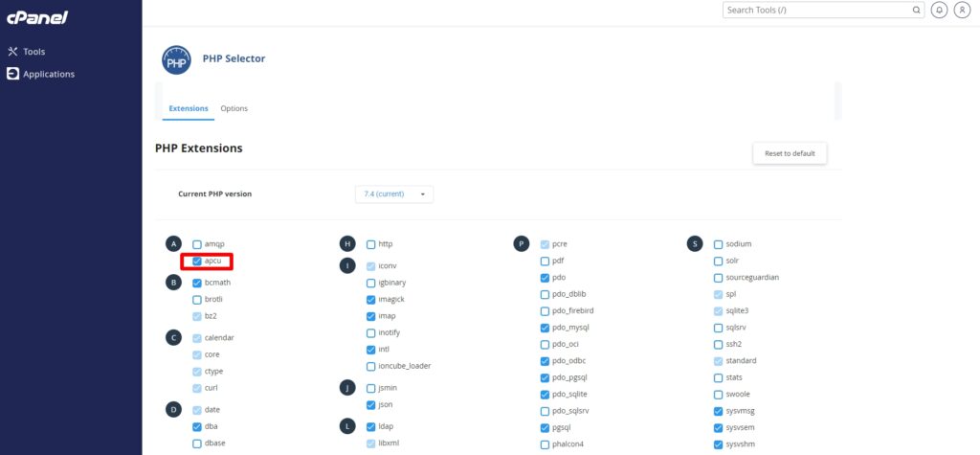Toggle the dba extension checkbox
This screenshot has height=455, width=980.
coord(197,426)
